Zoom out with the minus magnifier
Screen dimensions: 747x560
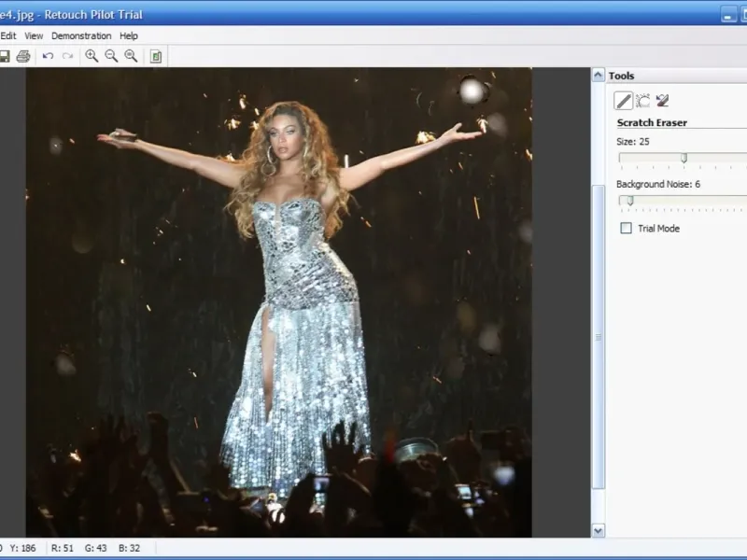[111, 56]
